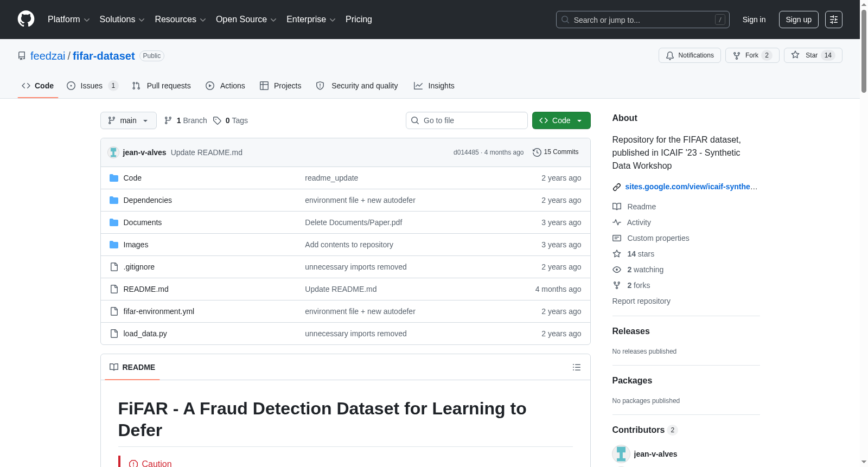Go to GitHub homepage via Octocat logo
The image size is (868, 467).
coord(26,19)
